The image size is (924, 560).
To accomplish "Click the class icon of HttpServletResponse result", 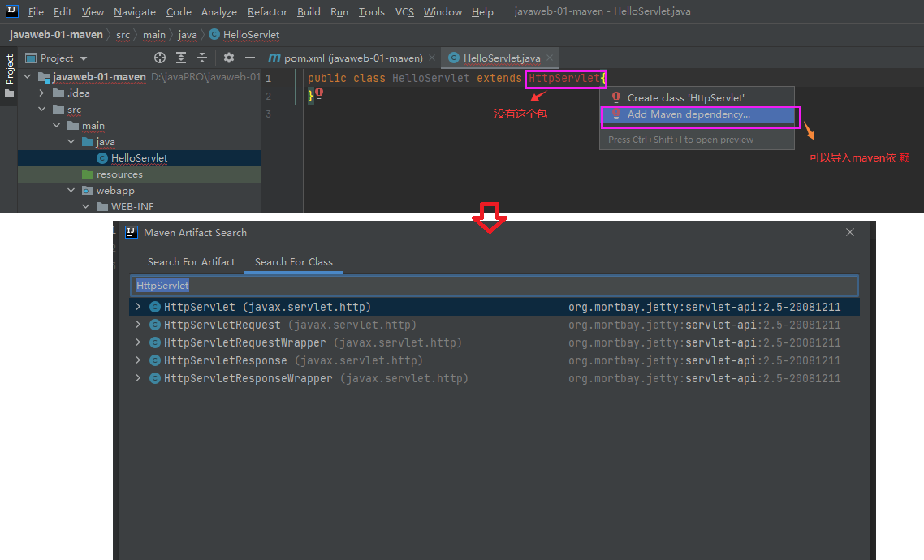I will tap(155, 360).
